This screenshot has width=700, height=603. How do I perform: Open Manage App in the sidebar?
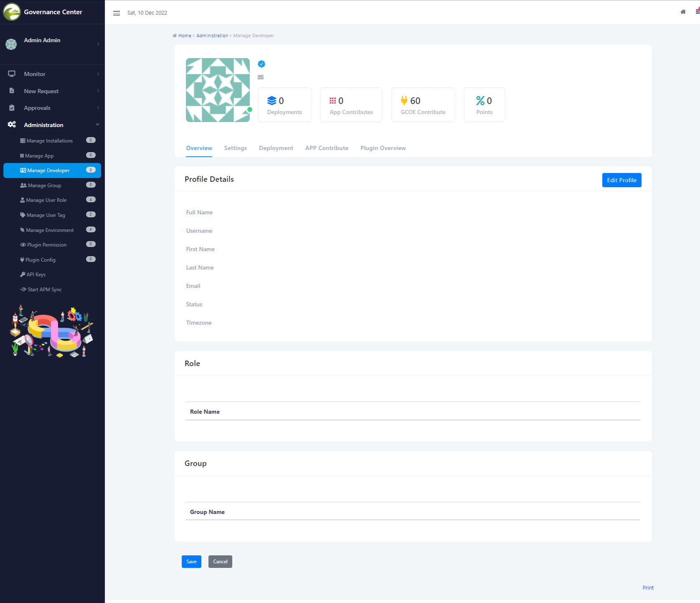(52, 156)
